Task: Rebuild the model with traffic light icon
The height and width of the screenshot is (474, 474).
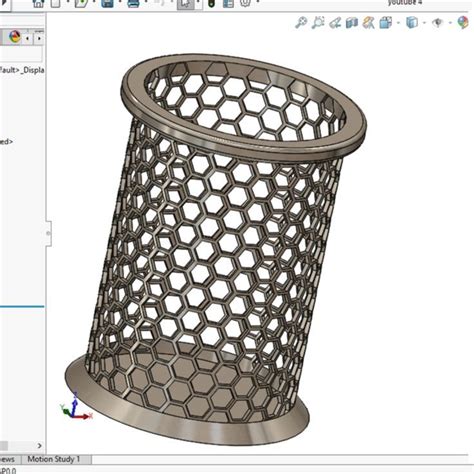Action: (x=211, y=4)
